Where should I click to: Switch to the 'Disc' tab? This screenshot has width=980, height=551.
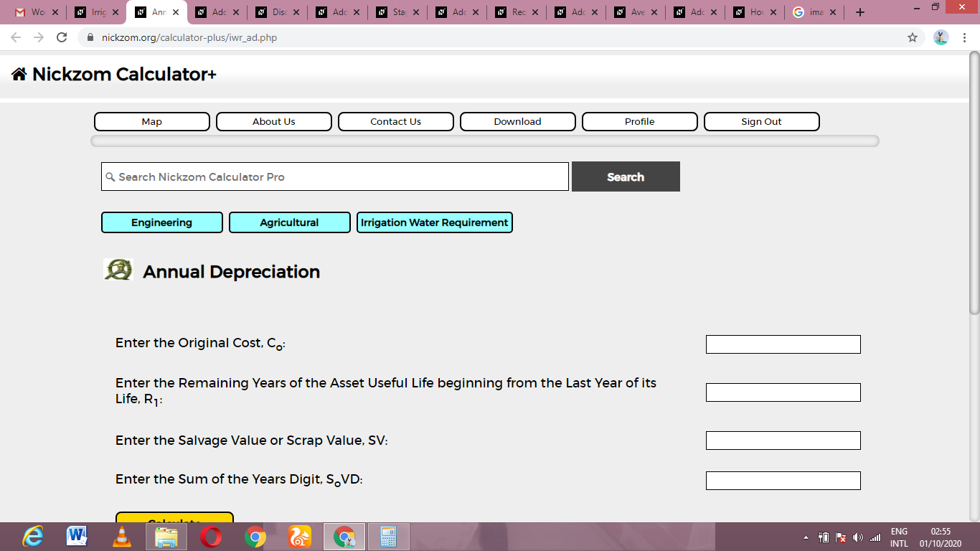[x=277, y=12]
